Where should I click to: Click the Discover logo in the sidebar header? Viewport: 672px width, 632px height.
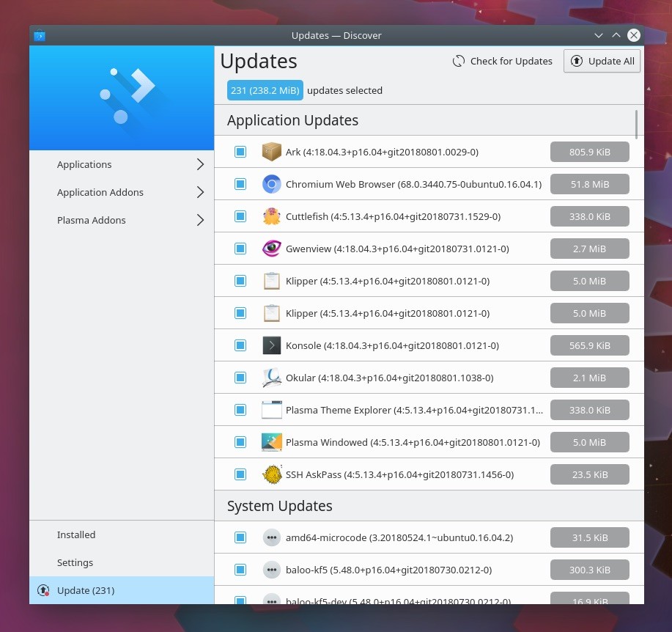(x=127, y=95)
